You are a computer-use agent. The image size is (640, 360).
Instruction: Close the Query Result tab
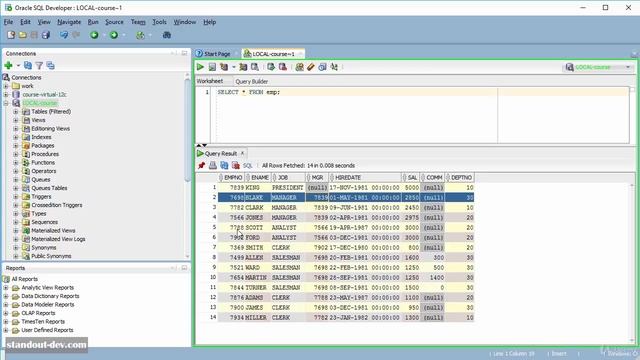[242, 153]
